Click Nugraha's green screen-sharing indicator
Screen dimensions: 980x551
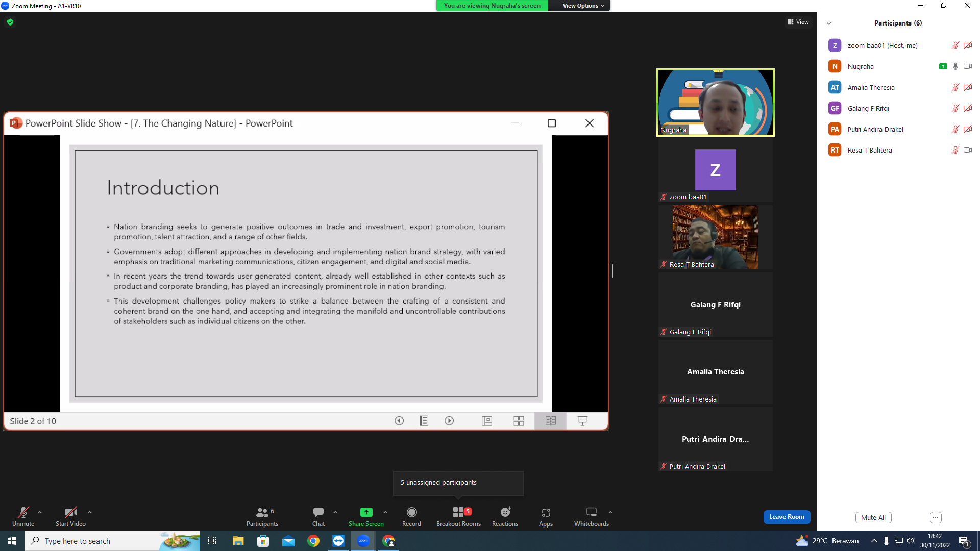tap(943, 66)
